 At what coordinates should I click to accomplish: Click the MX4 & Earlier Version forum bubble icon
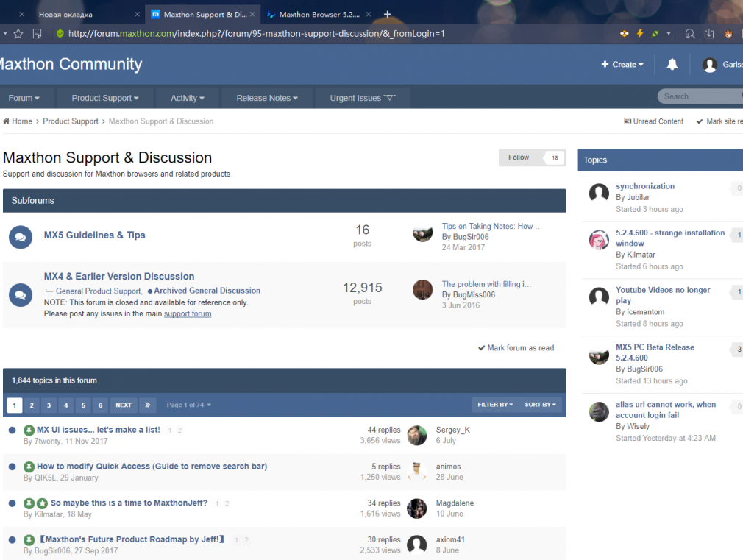click(21, 295)
